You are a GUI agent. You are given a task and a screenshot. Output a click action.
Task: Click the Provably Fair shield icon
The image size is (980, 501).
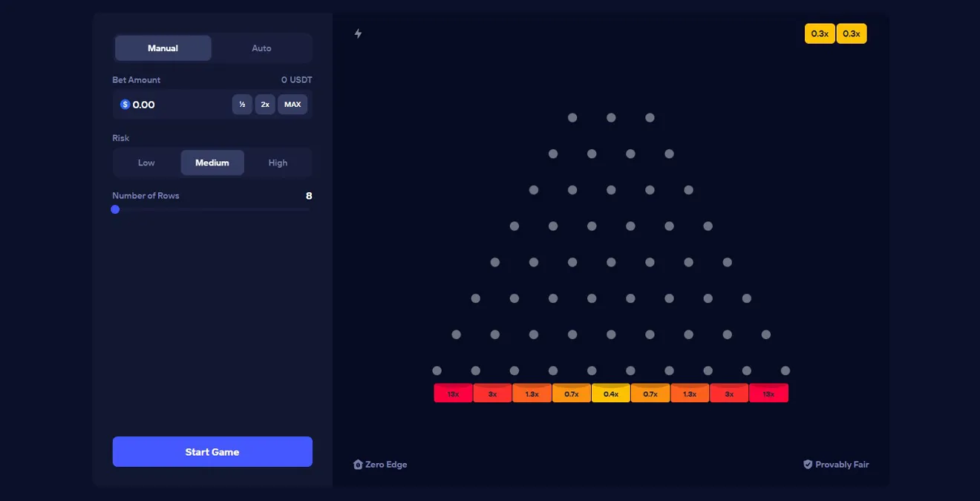(x=807, y=464)
